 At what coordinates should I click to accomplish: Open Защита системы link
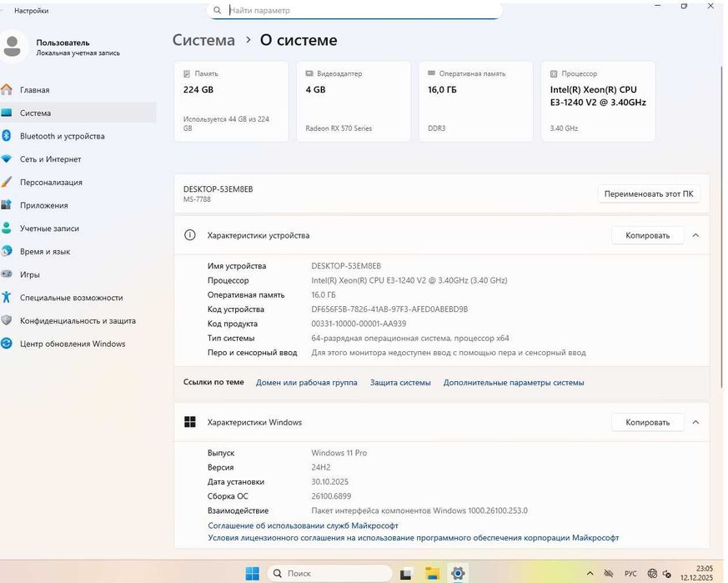pyautogui.click(x=400, y=382)
